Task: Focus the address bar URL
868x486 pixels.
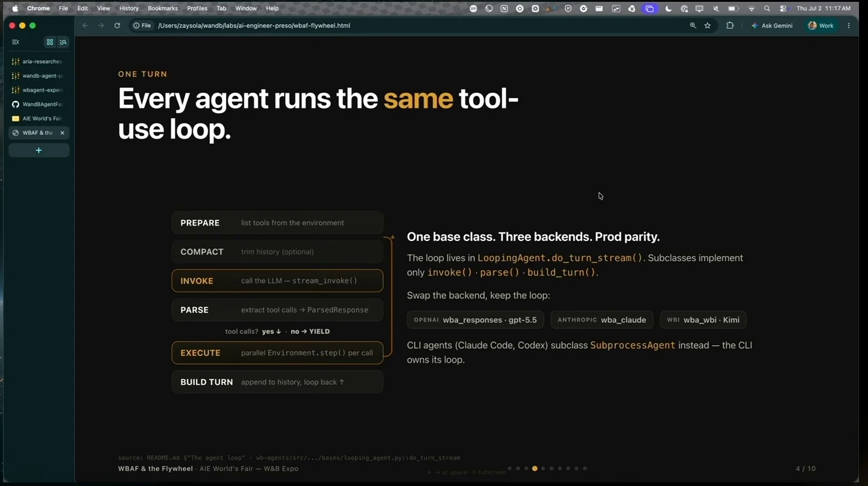Action: tap(254, 25)
